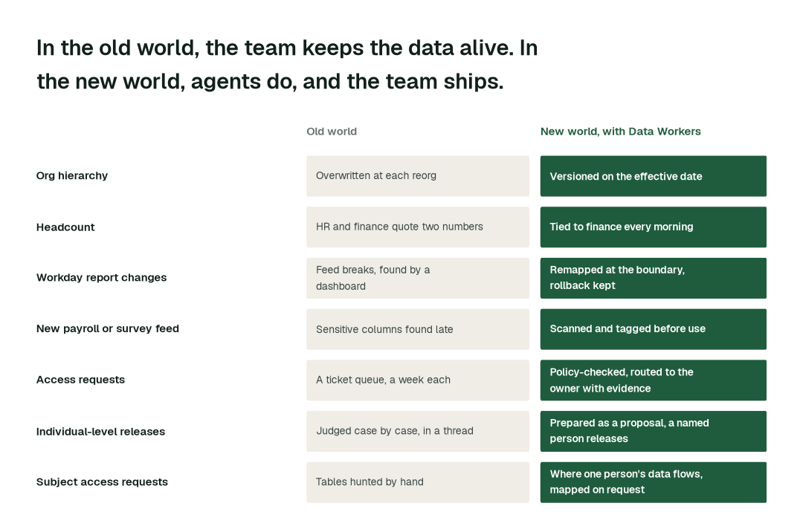Select the 'Individual-level releases' row label
This screenshot has height=532, width=803.
[x=100, y=432]
